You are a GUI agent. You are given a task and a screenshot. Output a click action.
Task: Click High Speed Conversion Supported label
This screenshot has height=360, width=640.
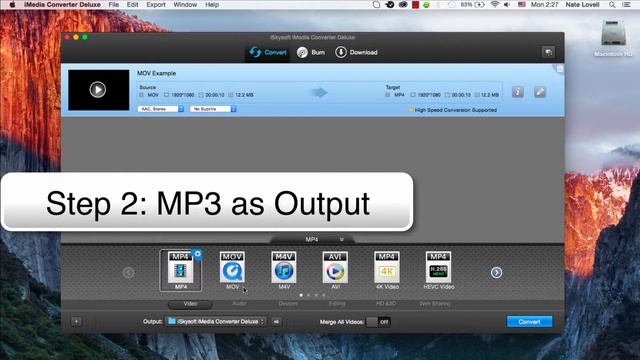pyautogui.click(x=456, y=110)
